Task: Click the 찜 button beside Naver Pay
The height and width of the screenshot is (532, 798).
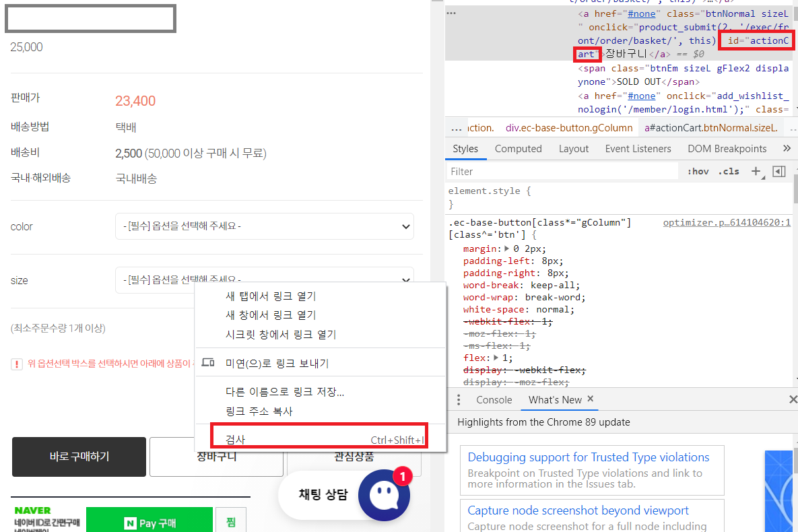Action: [x=230, y=521]
